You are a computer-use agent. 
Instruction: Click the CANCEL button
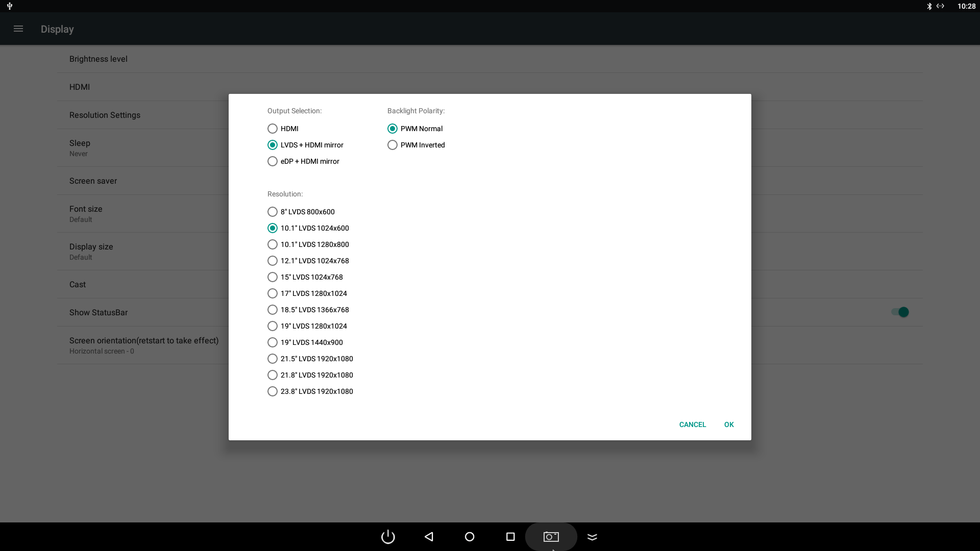(x=692, y=424)
